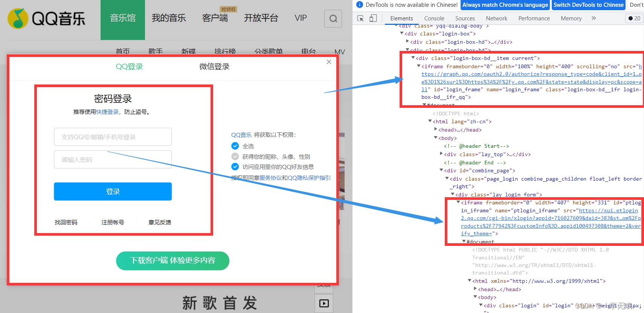
Task: Follow the 快捷登录 link
Action: (107, 112)
